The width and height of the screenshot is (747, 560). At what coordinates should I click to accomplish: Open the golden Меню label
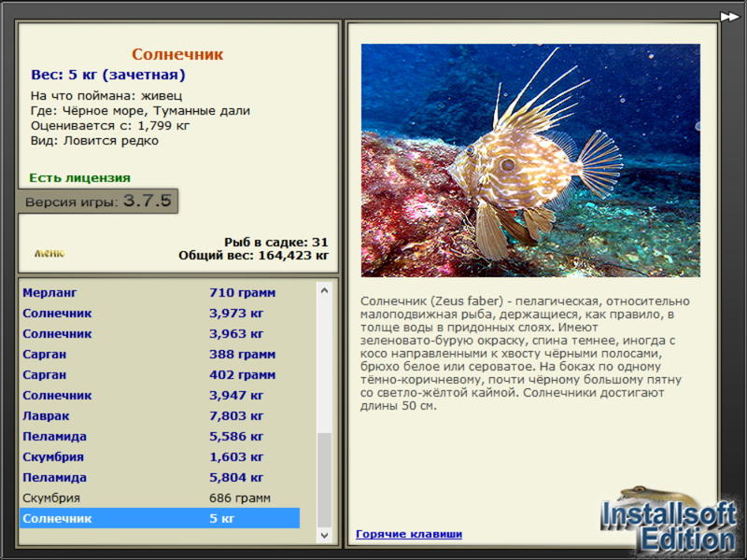[x=49, y=253]
